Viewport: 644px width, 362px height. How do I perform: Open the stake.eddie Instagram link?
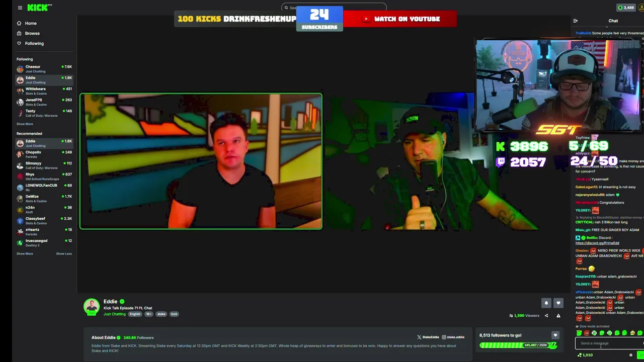[x=453, y=337]
